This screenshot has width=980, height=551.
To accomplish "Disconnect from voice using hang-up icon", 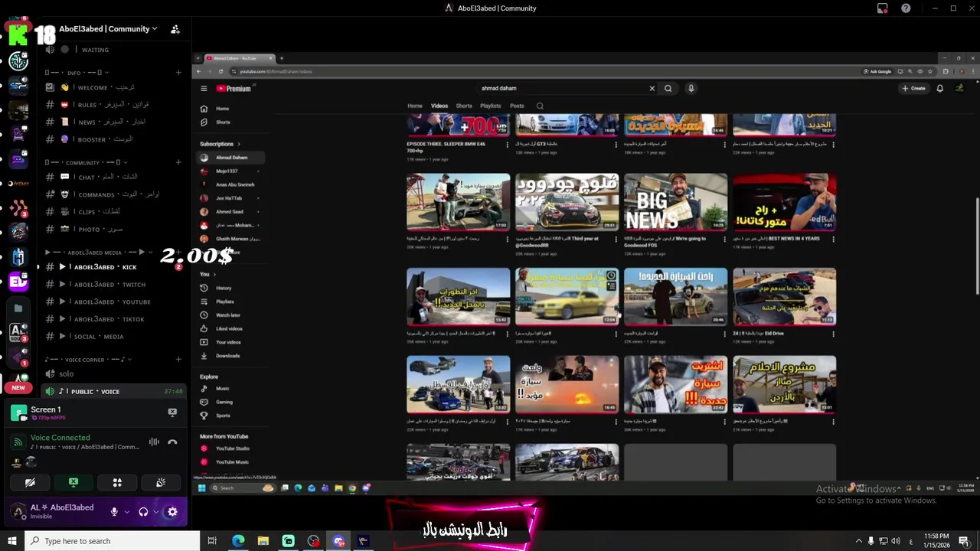I will point(172,442).
